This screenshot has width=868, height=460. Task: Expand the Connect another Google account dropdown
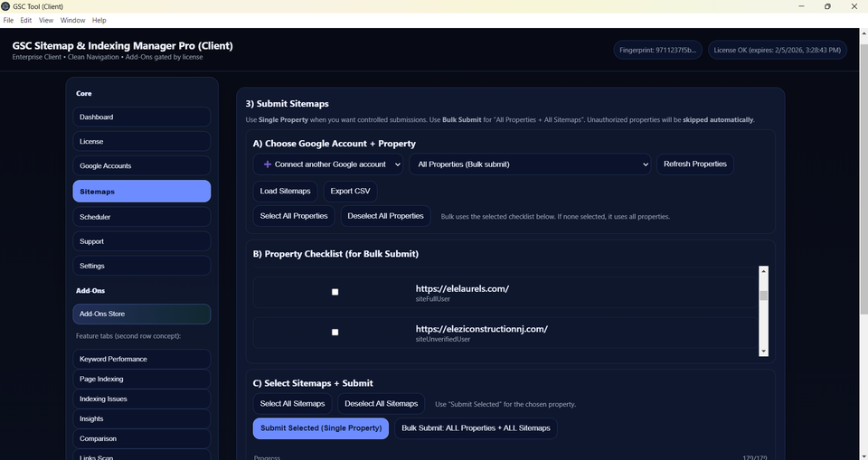[x=398, y=164]
